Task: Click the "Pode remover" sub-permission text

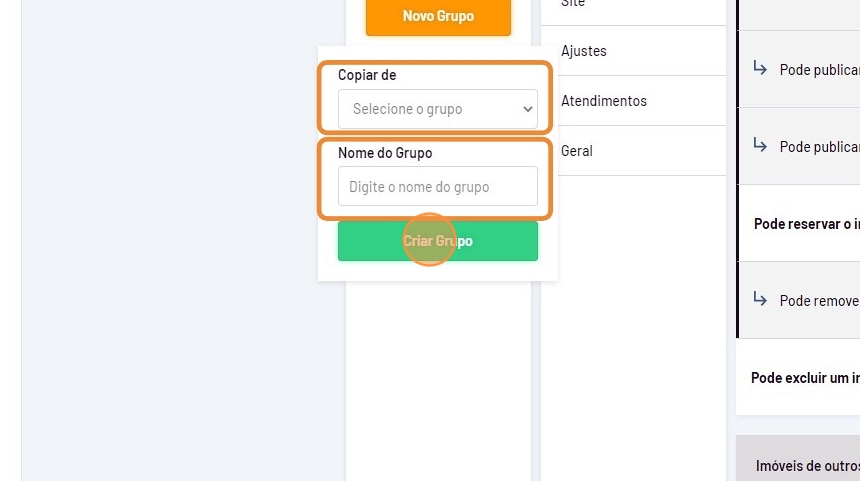Action: coord(819,301)
